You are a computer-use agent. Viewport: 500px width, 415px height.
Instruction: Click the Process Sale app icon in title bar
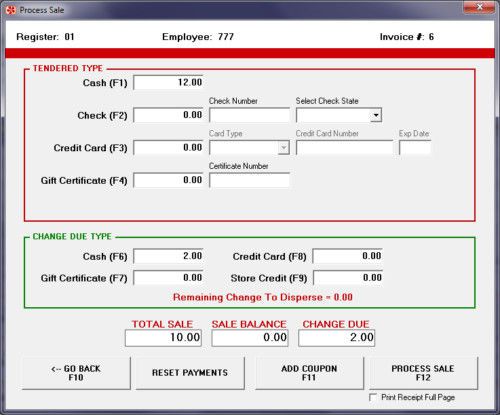(11, 10)
